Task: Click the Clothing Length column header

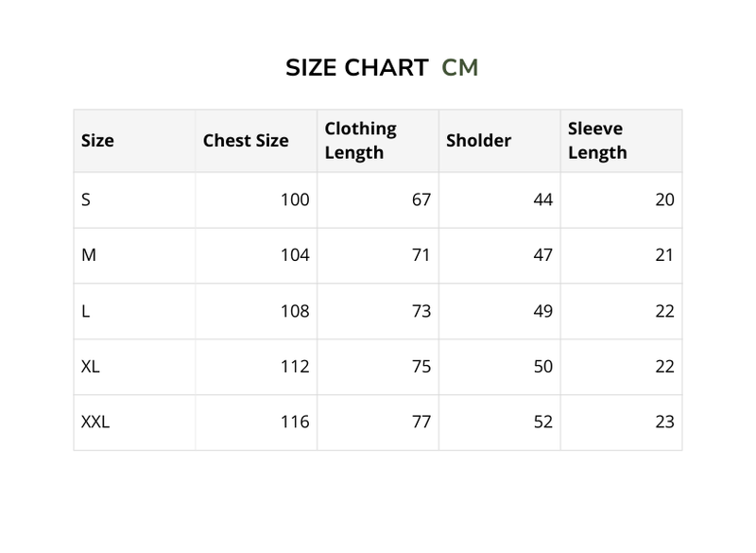Action: pos(360,140)
